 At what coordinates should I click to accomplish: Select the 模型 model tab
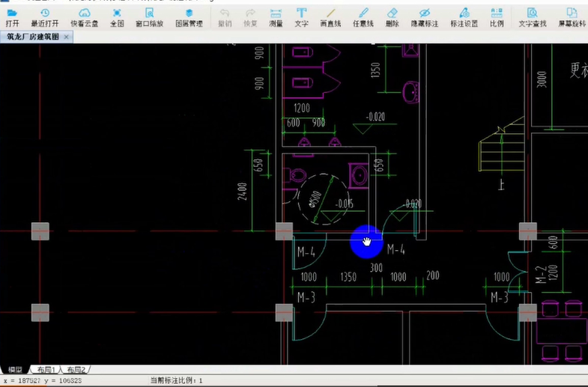click(15, 370)
